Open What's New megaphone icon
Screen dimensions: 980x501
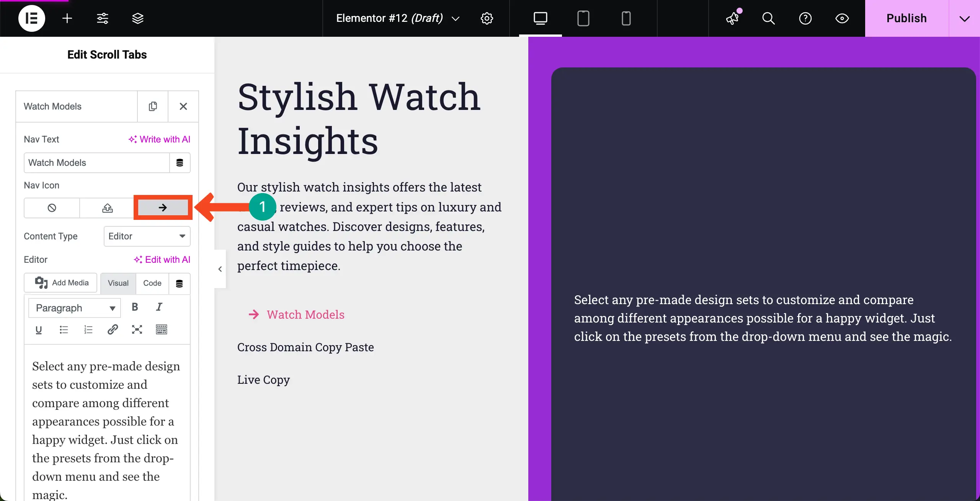tap(732, 18)
